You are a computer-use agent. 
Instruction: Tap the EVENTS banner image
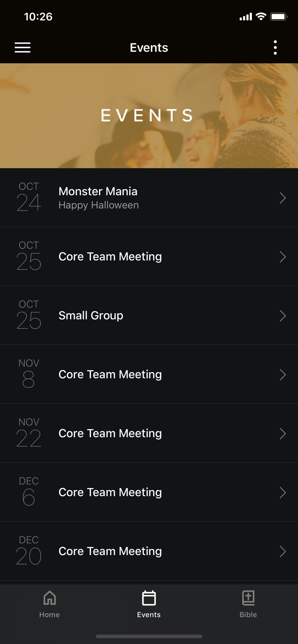[149, 116]
